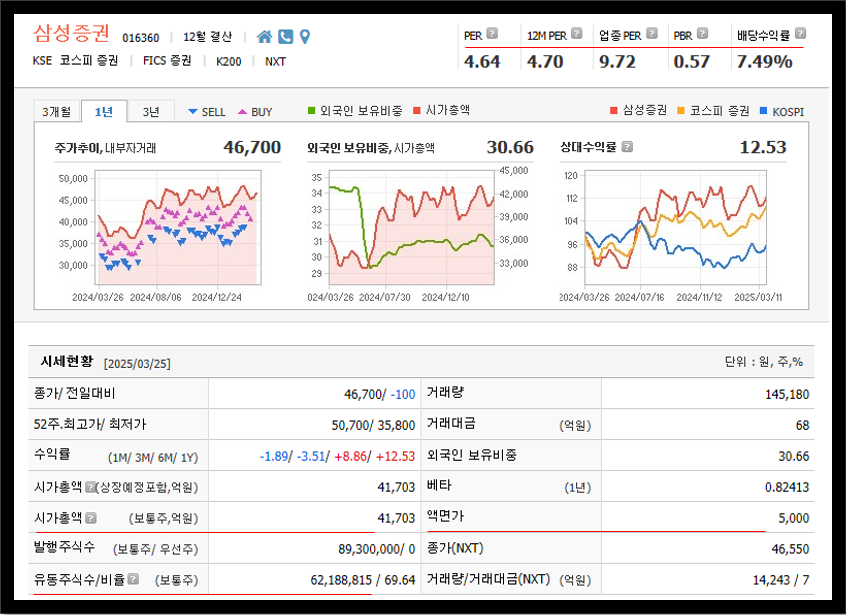Click the 12M PER value 4.70
The width and height of the screenshot is (846, 615).
click(x=545, y=62)
